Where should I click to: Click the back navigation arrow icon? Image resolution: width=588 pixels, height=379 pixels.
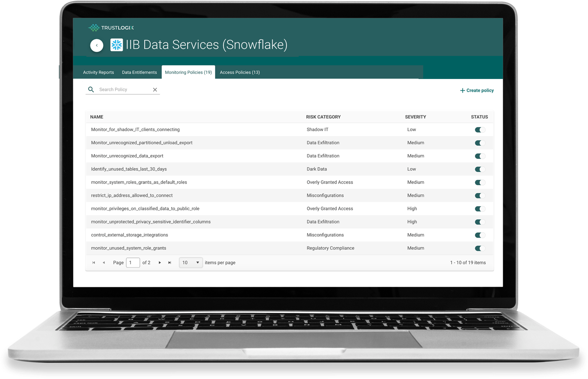pyautogui.click(x=96, y=45)
